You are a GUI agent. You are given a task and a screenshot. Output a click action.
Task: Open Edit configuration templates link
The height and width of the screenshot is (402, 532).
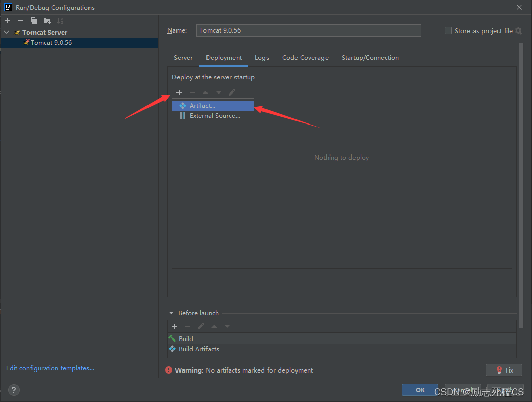pos(50,368)
